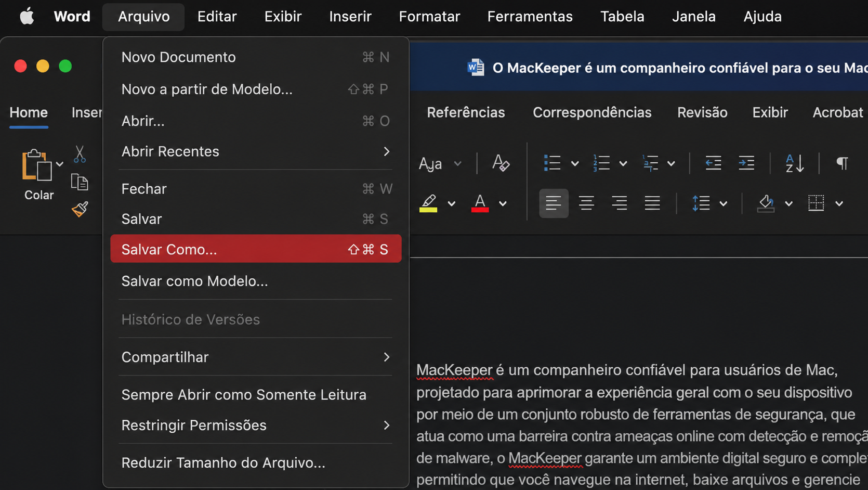Increase indent icon
The width and height of the screenshot is (868, 490).
click(x=746, y=163)
